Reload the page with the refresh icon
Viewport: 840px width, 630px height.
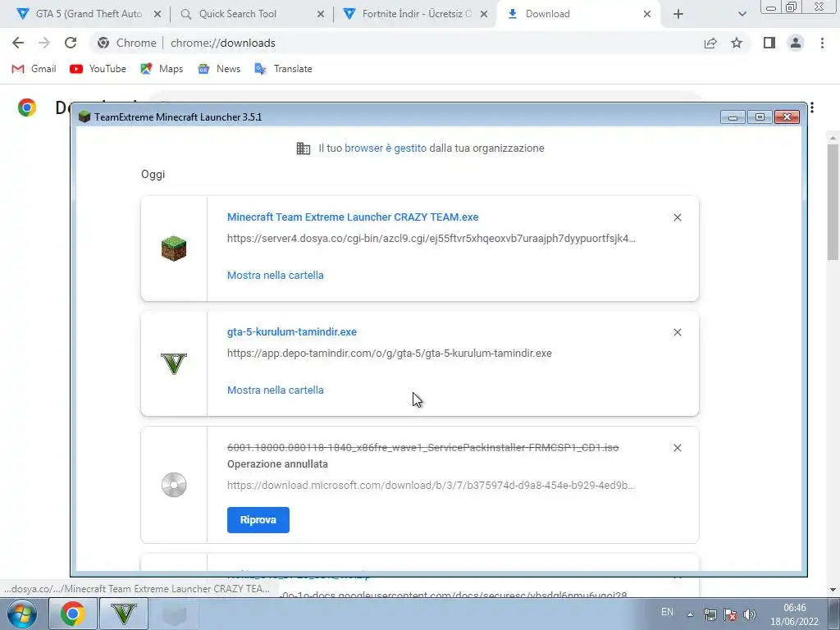tap(71, 43)
